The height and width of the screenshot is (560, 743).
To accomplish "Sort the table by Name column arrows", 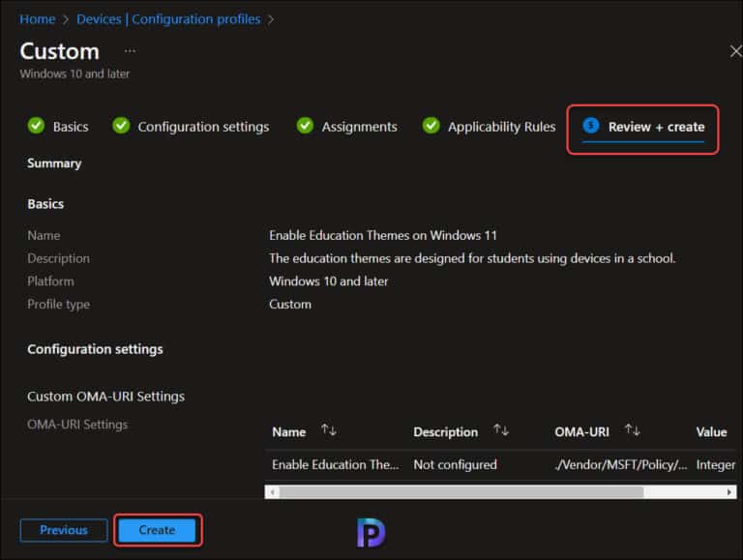I will tap(329, 430).
